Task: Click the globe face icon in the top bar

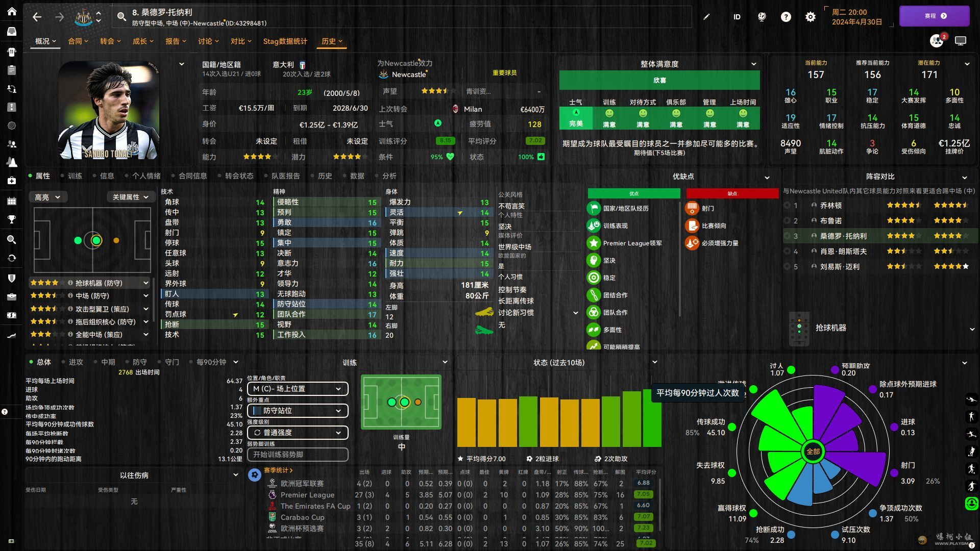Action: click(x=762, y=17)
